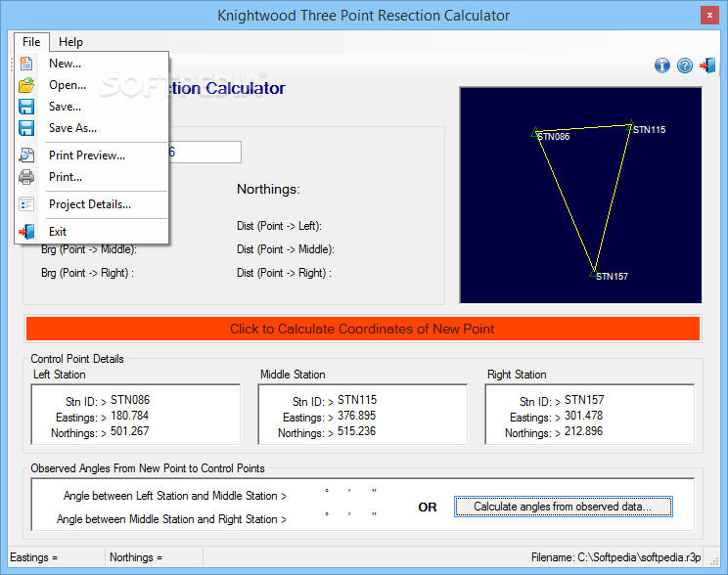Click the partially hidden point ID text box
The height and width of the screenshot is (575, 728).
coord(205,153)
